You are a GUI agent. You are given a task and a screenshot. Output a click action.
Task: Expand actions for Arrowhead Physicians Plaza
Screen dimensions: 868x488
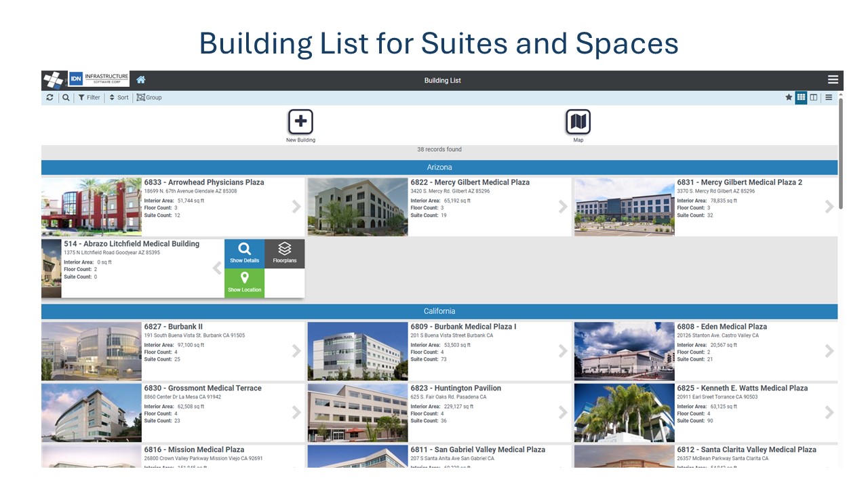(296, 207)
